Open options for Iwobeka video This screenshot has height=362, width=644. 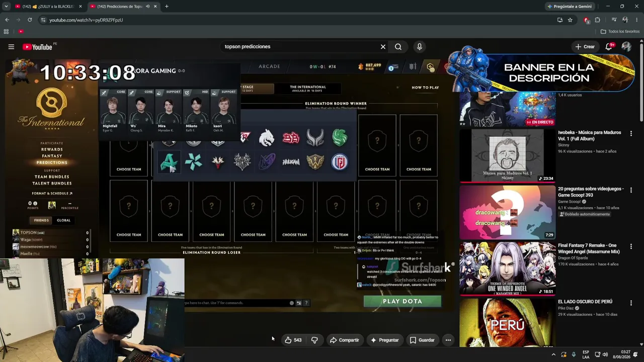tap(631, 134)
